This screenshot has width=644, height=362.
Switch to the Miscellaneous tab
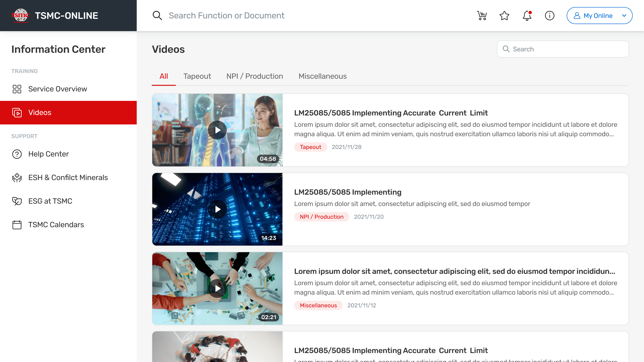322,76
